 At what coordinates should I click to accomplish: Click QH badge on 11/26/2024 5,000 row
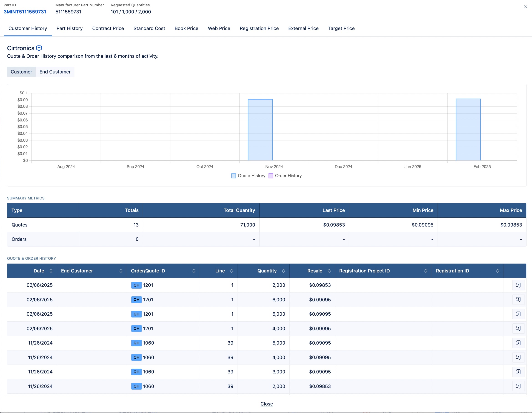pyautogui.click(x=136, y=343)
